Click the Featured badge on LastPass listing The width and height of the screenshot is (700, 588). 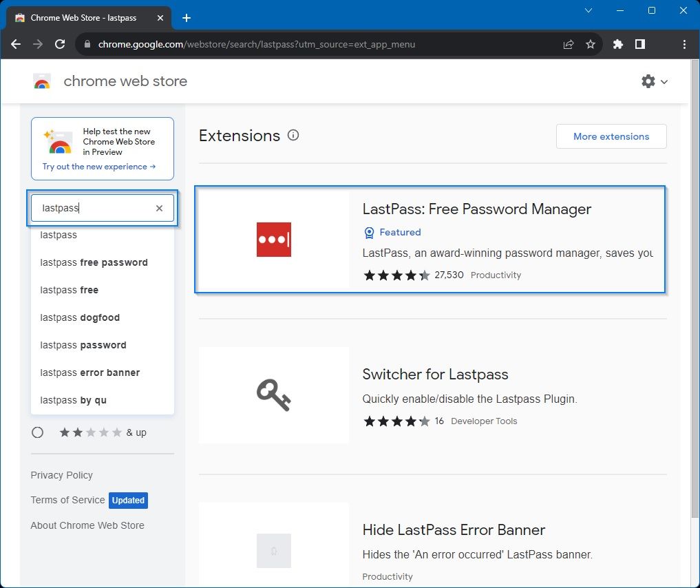(392, 232)
